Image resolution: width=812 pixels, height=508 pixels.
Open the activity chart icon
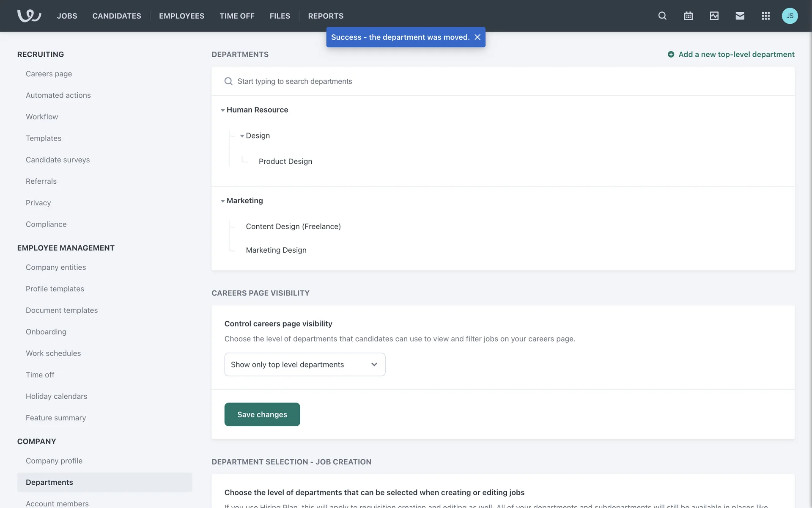click(714, 16)
